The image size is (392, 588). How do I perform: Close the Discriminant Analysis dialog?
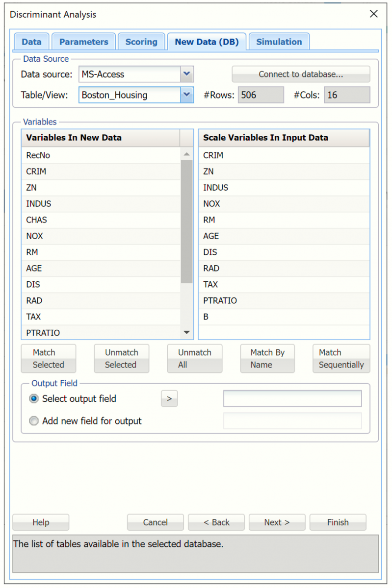(x=374, y=14)
